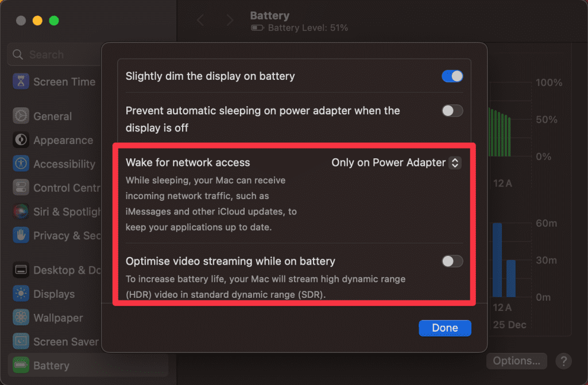The width and height of the screenshot is (588, 385).
Task: Click the Control Centre sidebar icon
Action: coord(21,188)
